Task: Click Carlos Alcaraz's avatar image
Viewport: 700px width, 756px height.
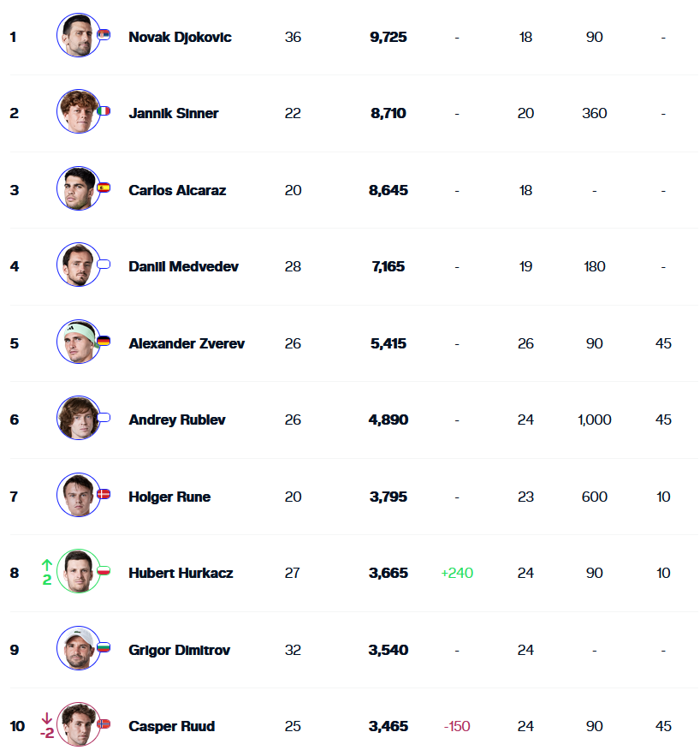Action: (78, 189)
